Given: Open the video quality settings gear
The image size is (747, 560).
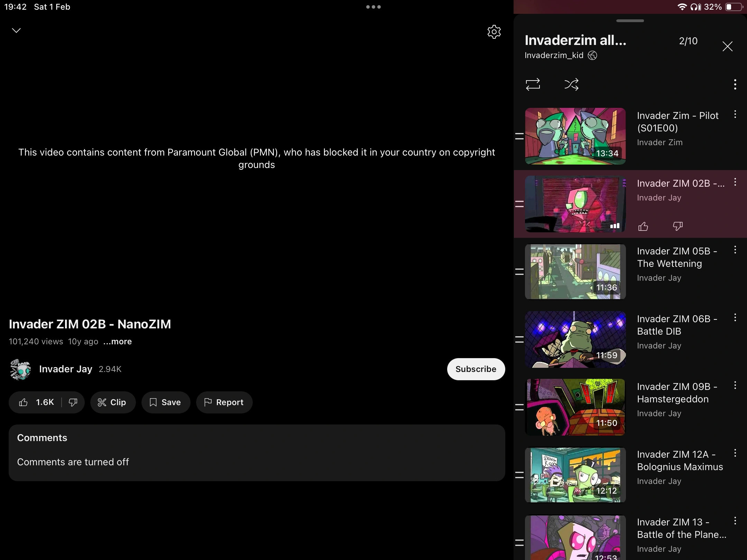Looking at the screenshot, I should pos(494,32).
